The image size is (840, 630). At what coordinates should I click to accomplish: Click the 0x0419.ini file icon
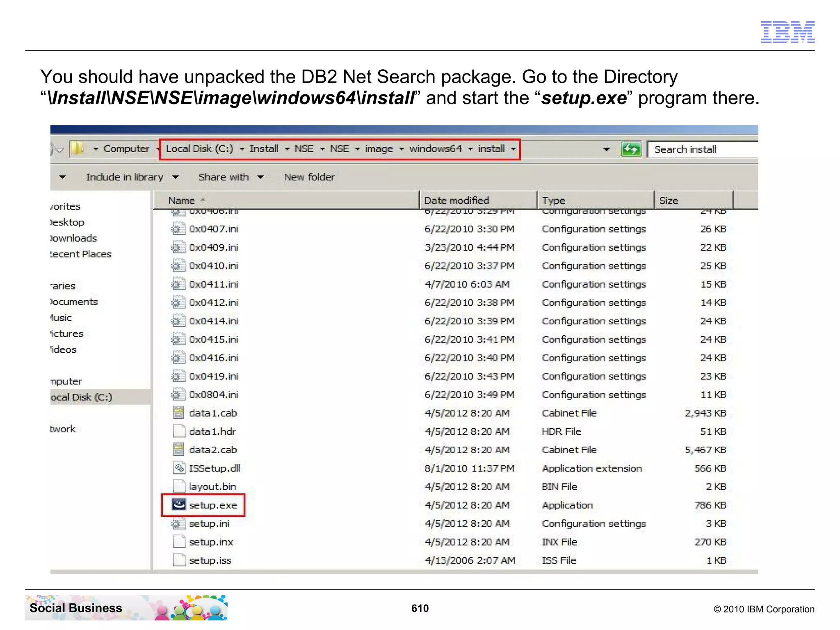(x=178, y=376)
